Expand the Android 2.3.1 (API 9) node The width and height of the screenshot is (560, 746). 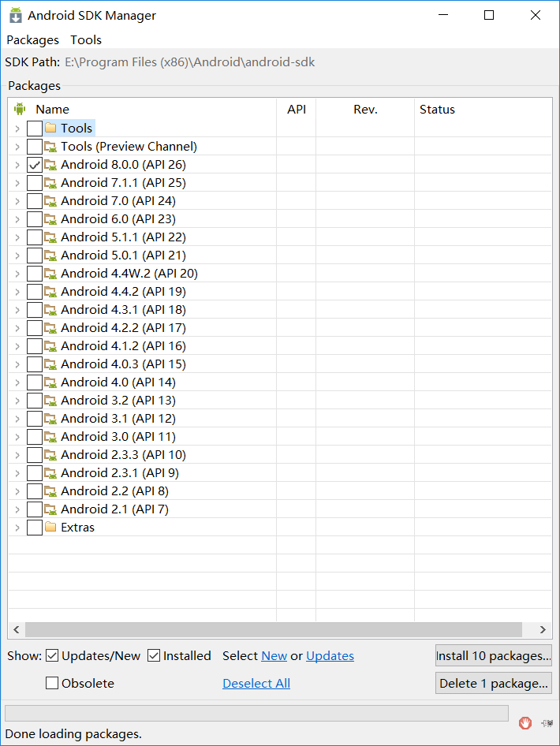click(x=17, y=473)
